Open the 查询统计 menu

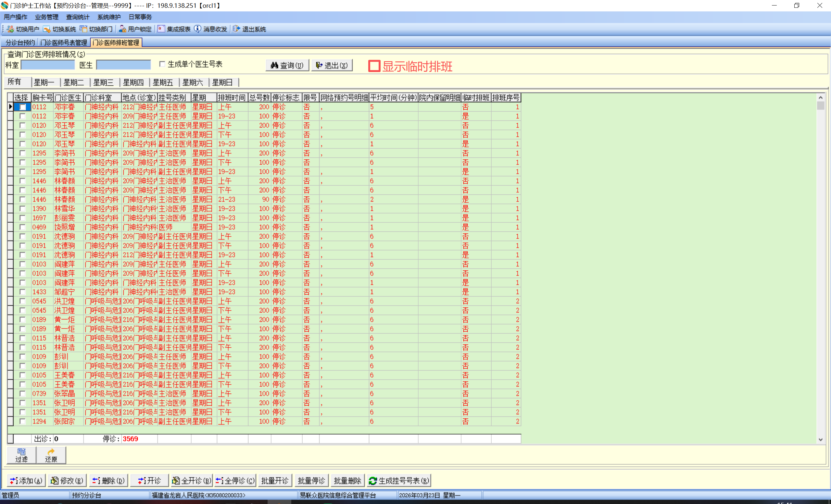point(78,17)
